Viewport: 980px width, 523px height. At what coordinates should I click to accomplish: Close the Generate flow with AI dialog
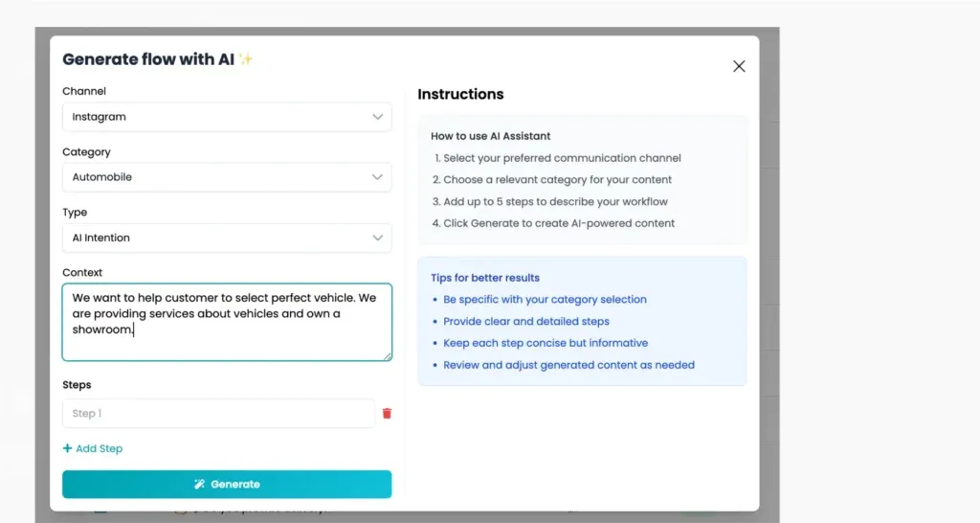pos(739,66)
